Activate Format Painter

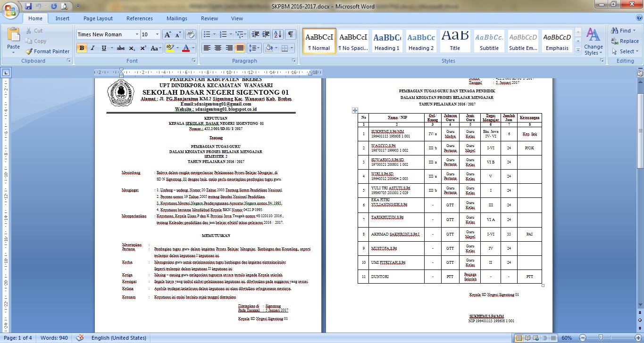[48, 51]
